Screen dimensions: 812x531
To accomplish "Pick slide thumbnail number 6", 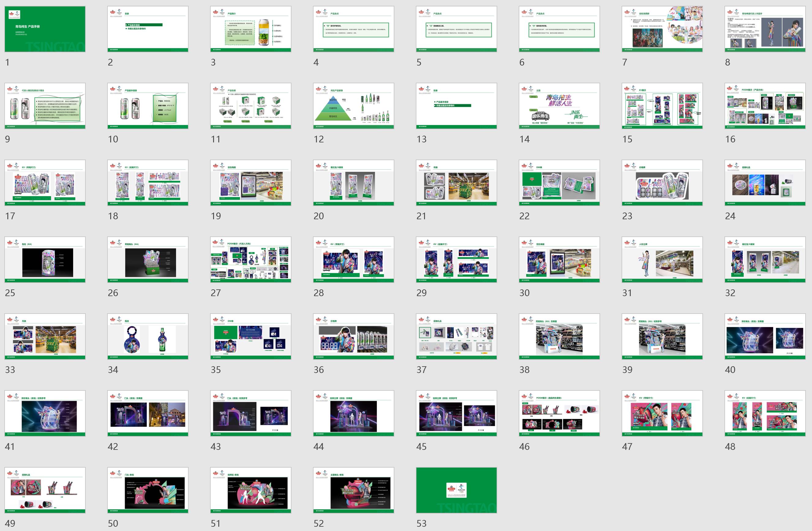I will pyautogui.click(x=559, y=29).
